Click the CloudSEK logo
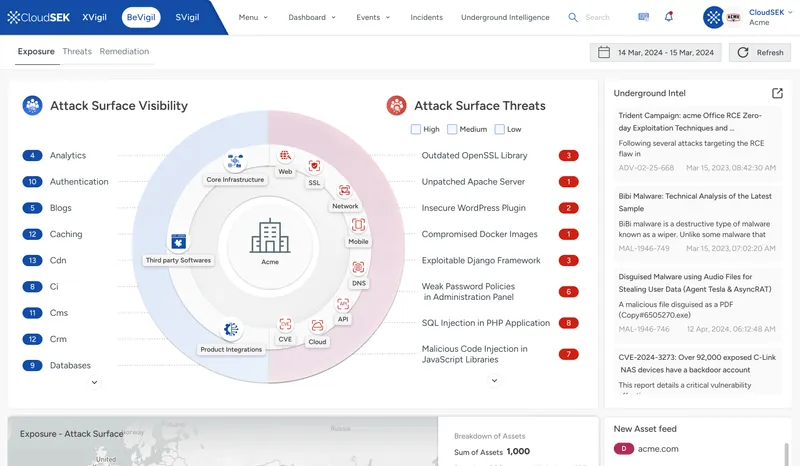800x466 pixels. click(x=38, y=17)
